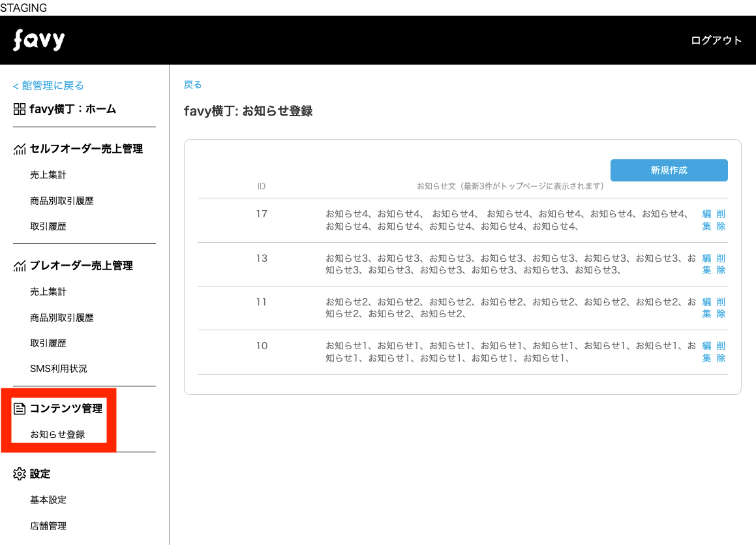This screenshot has height=545, width=756.
Task: Click the セルフオーダー売上管理 section heading
Action: (x=86, y=149)
